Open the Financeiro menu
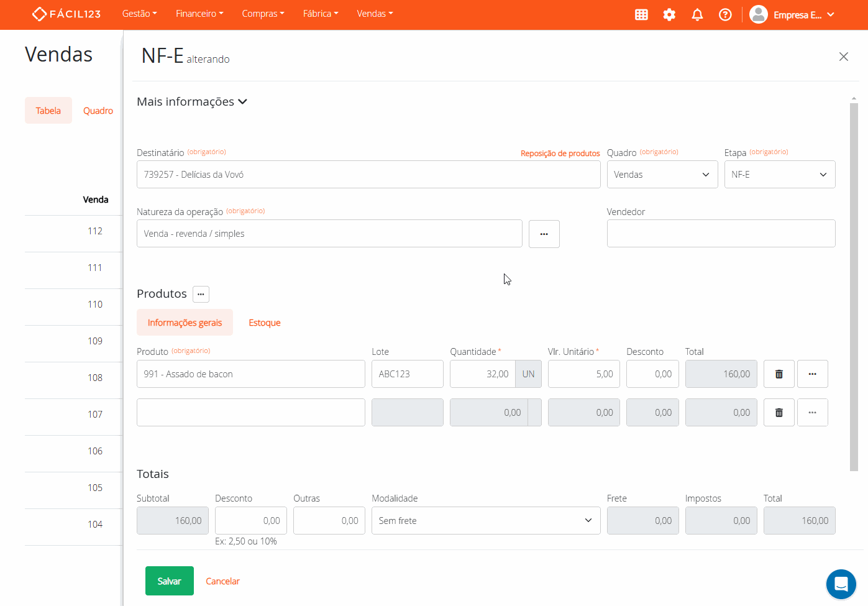868x606 pixels. click(x=199, y=14)
